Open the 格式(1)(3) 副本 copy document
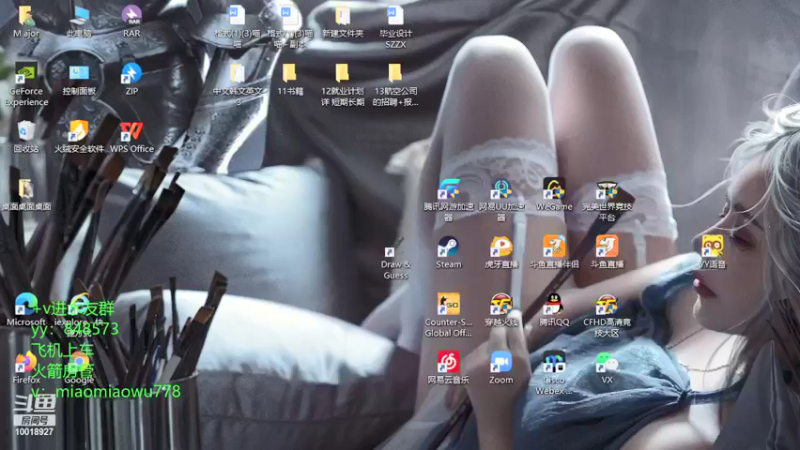This screenshot has width=800, height=450. pyautogui.click(x=290, y=27)
